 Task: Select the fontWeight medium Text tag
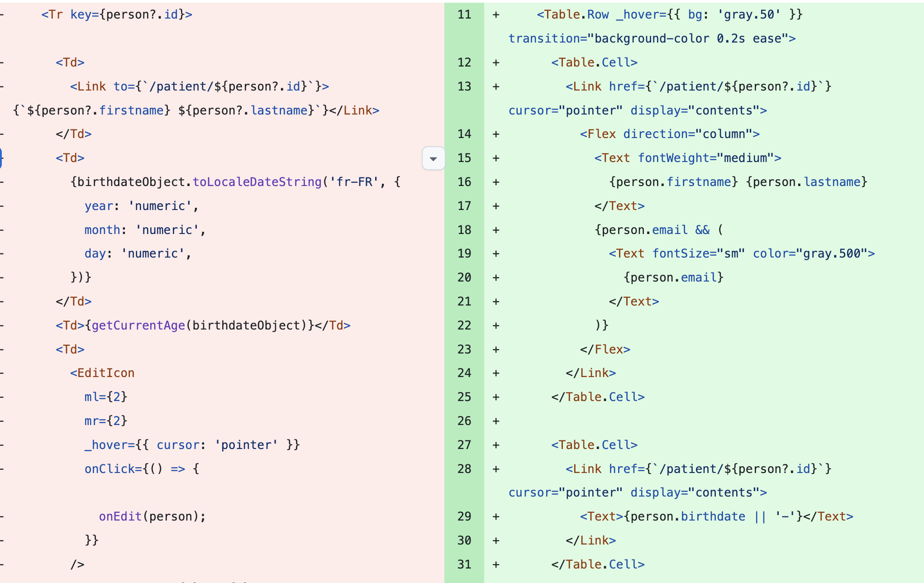coord(687,158)
